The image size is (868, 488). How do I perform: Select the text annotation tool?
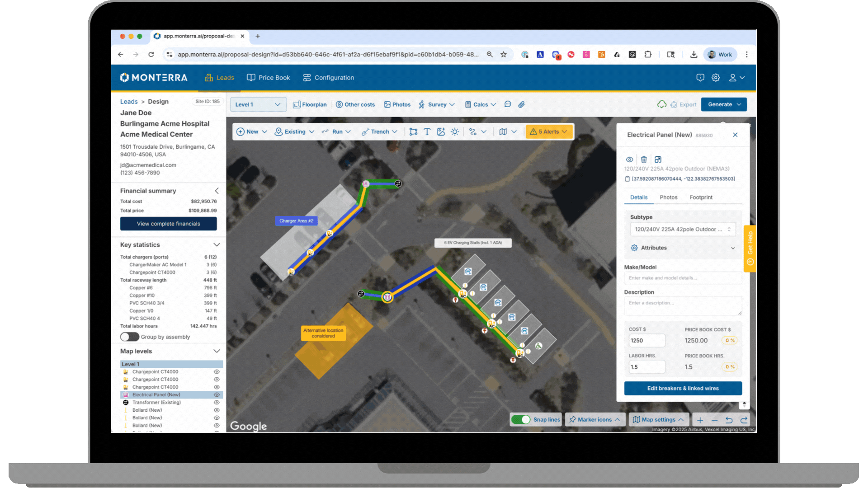pos(427,131)
